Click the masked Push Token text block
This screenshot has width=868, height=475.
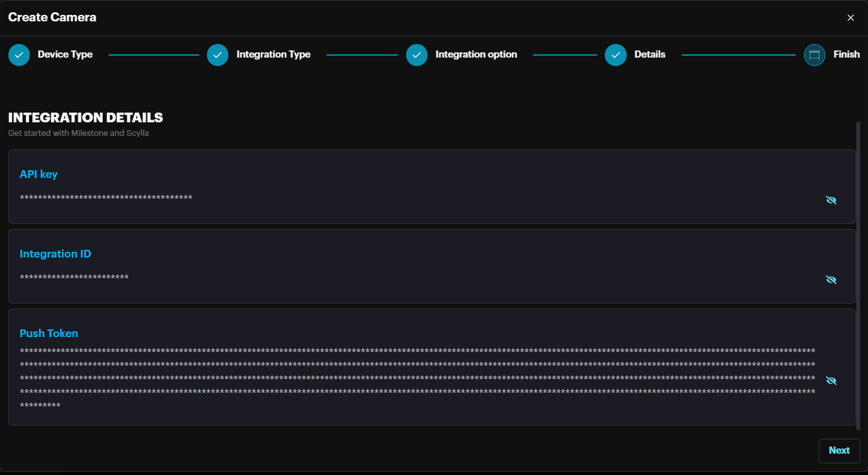pos(417,379)
